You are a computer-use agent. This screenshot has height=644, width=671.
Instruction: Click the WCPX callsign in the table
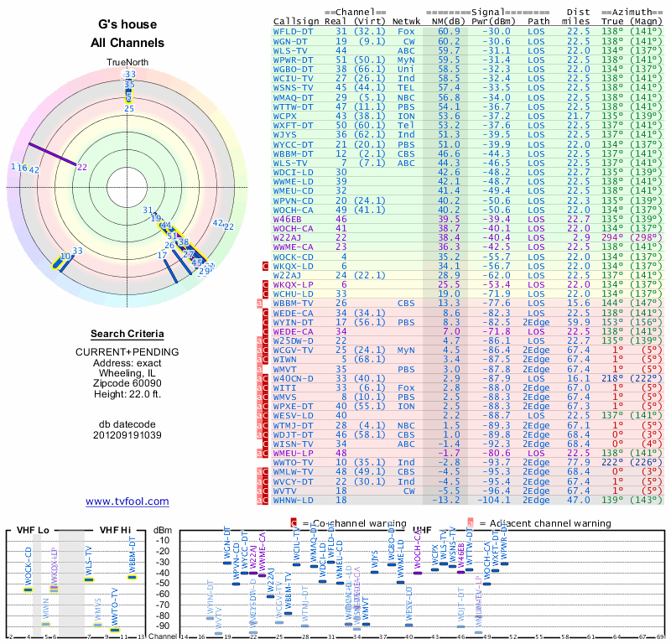click(x=284, y=117)
